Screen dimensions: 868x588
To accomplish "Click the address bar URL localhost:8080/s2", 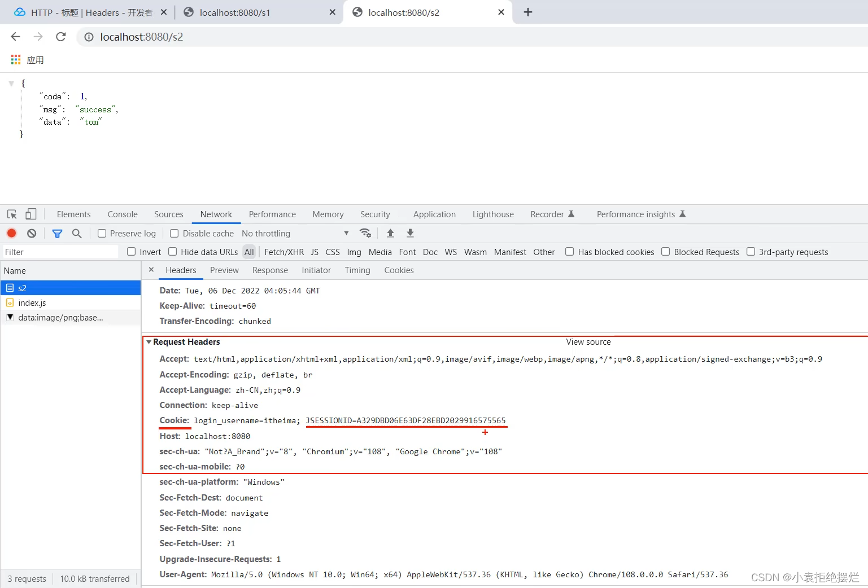I will coord(142,37).
